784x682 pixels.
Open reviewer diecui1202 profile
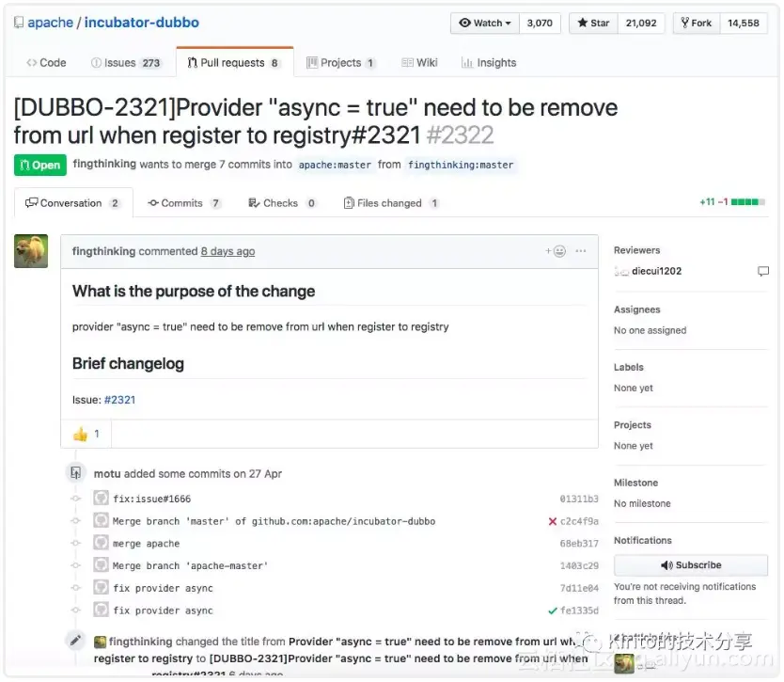click(x=656, y=271)
